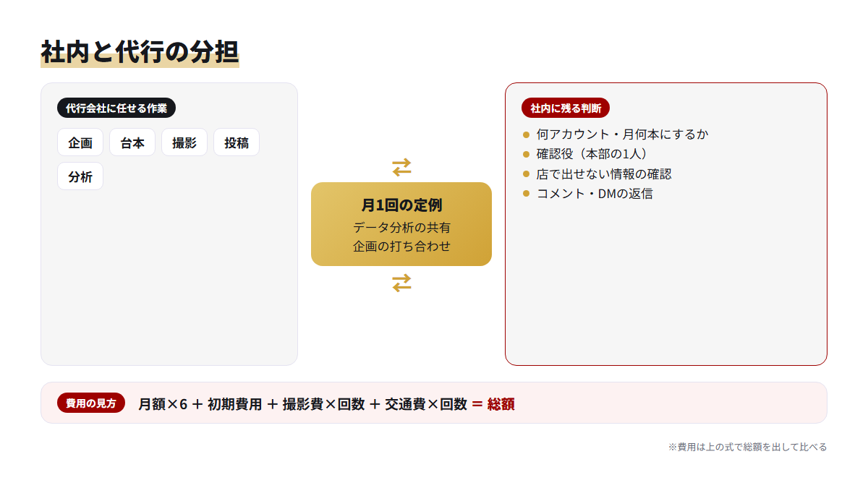Click the exchange arrows icon above 月1回の定例

coord(401,167)
